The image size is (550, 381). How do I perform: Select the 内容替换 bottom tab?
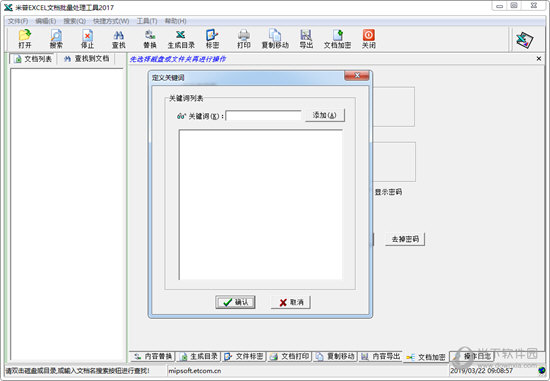click(153, 356)
